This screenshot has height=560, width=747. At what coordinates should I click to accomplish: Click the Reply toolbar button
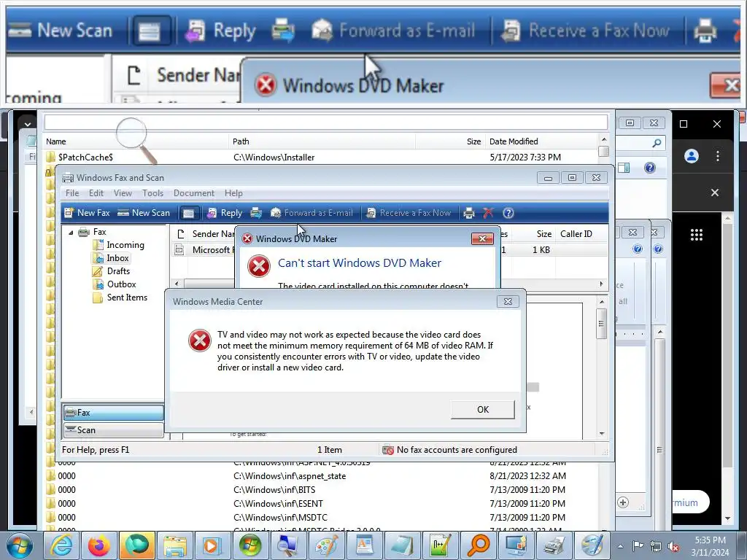point(225,213)
